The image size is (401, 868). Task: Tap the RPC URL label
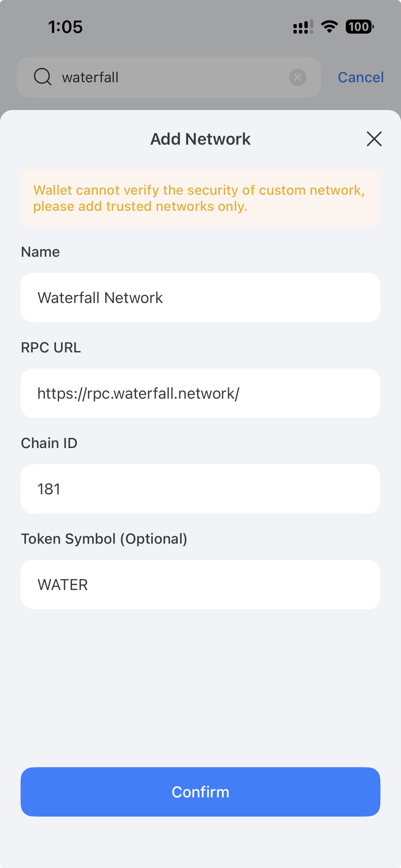pos(51,348)
